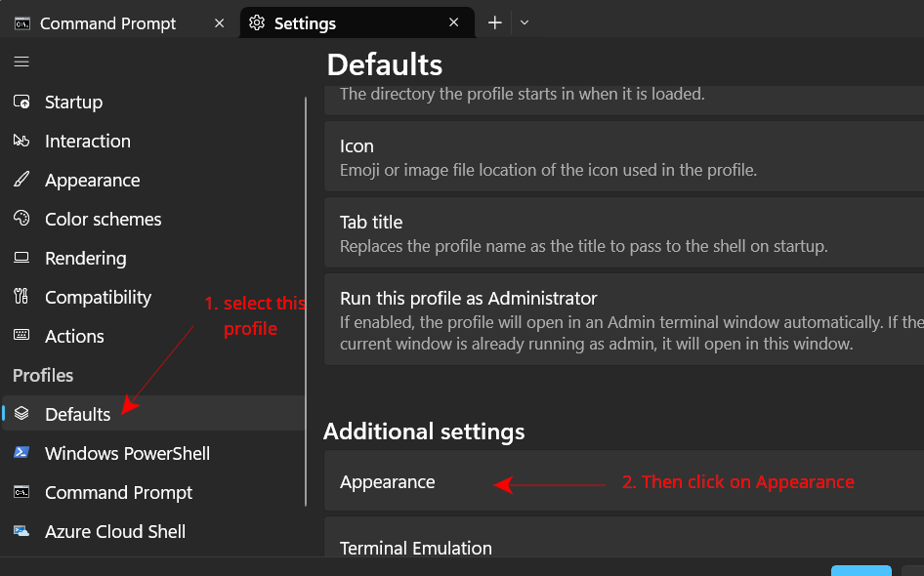Open the new tab dropdown chevron

pos(525,21)
